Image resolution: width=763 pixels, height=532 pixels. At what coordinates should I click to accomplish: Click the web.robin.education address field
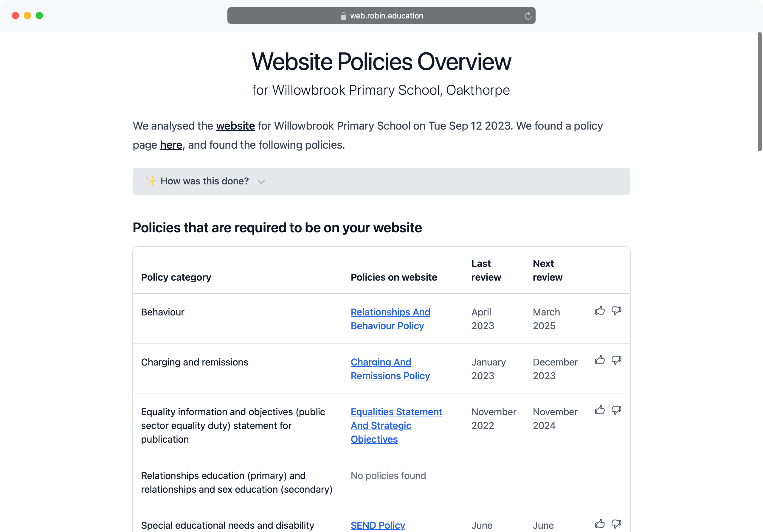click(x=381, y=15)
